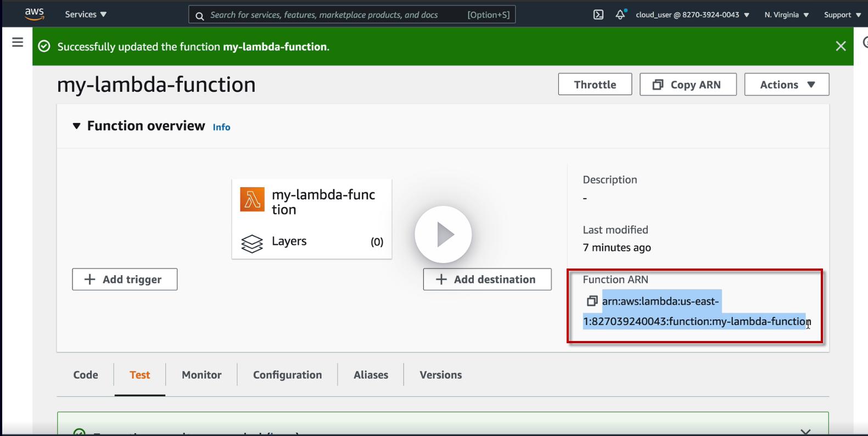Open the AWS home logo
The height and width of the screenshot is (436, 868).
pyautogui.click(x=34, y=14)
